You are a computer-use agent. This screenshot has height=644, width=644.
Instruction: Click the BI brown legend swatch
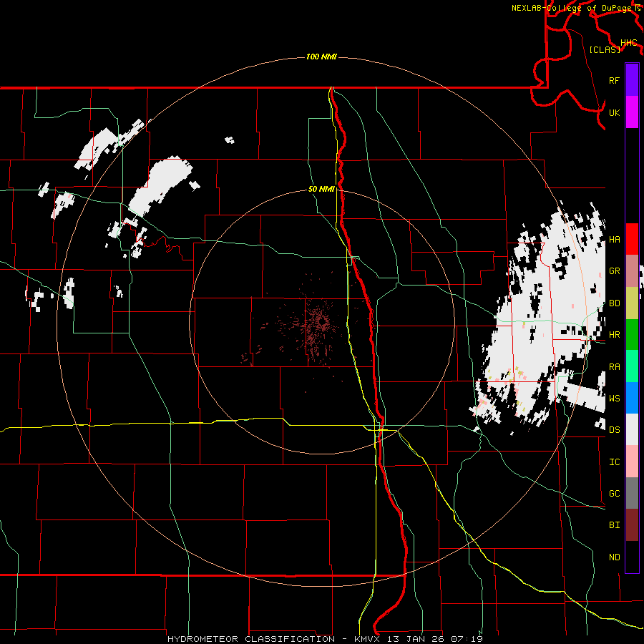(632, 525)
